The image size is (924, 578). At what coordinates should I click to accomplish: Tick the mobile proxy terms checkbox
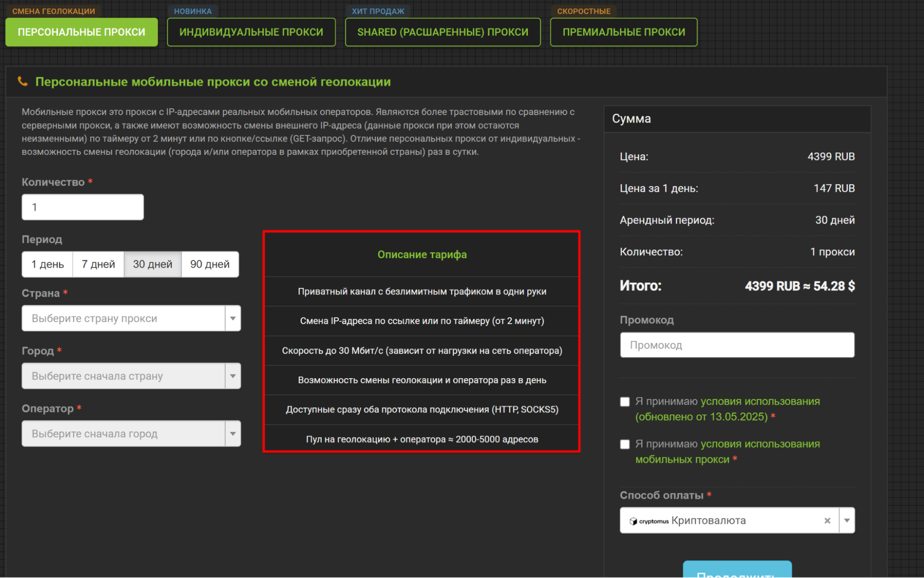click(x=624, y=444)
